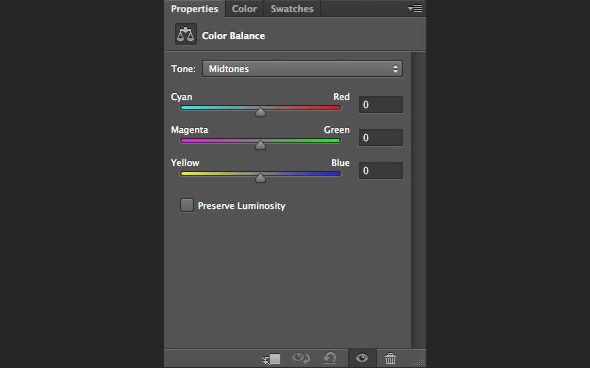Open the Tone Midtones dropdown
This screenshot has width=590, height=368.
pyautogui.click(x=302, y=69)
